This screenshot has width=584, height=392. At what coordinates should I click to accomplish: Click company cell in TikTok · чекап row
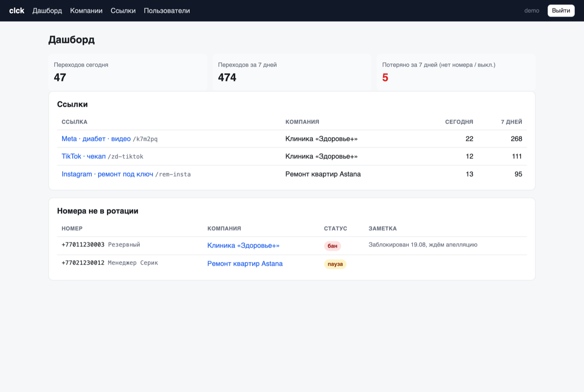pyautogui.click(x=321, y=156)
